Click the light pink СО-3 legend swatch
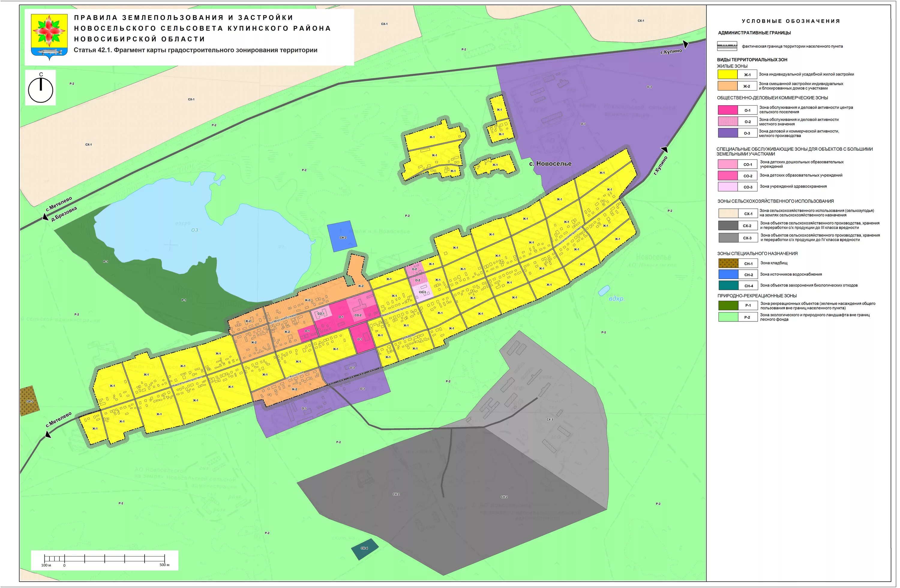Viewport: 900px width, 588px height. point(728,187)
